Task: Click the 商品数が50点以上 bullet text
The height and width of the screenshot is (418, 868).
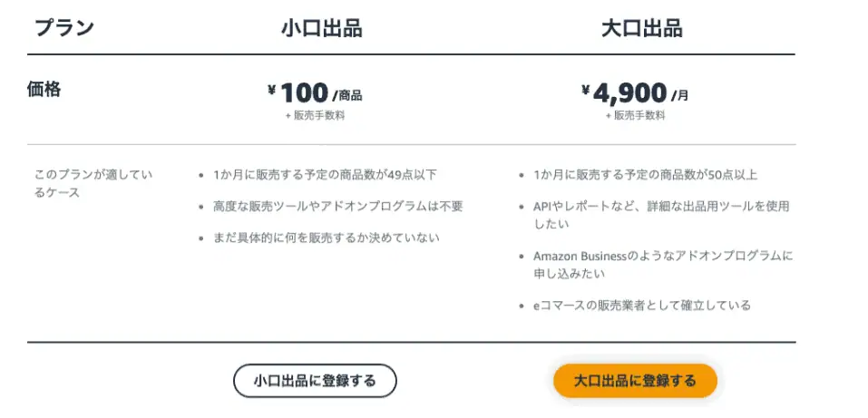Action: pos(645,174)
